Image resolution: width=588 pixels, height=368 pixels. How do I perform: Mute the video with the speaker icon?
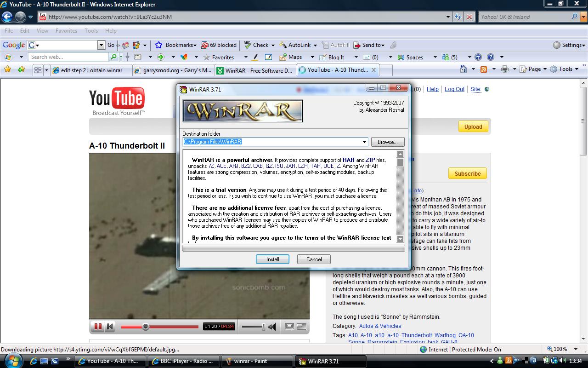pos(272,327)
